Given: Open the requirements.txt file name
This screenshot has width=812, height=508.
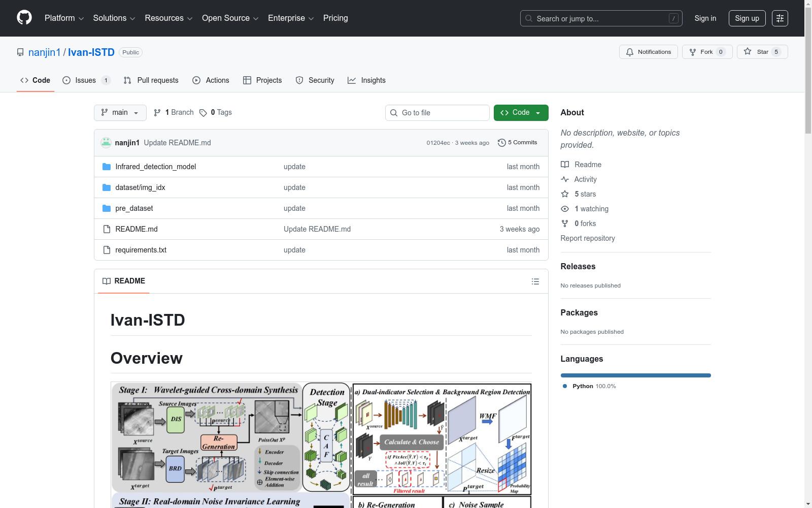Looking at the screenshot, I should 141,250.
